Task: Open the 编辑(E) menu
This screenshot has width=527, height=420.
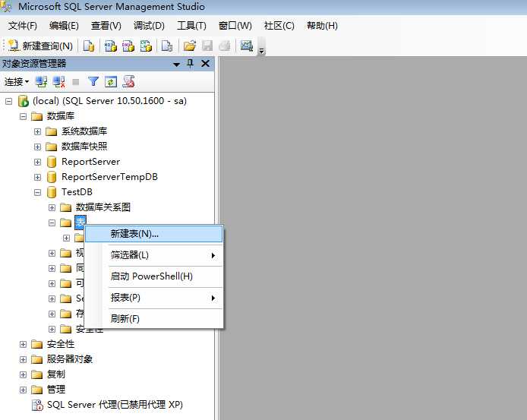Action: 64,26
